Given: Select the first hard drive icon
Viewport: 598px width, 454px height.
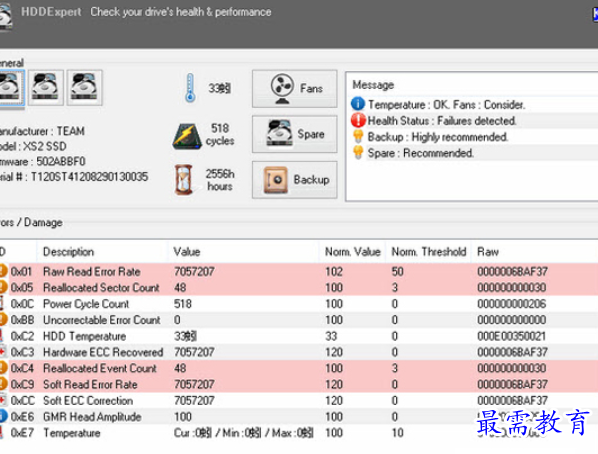Looking at the screenshot, I should pos(11,88).
